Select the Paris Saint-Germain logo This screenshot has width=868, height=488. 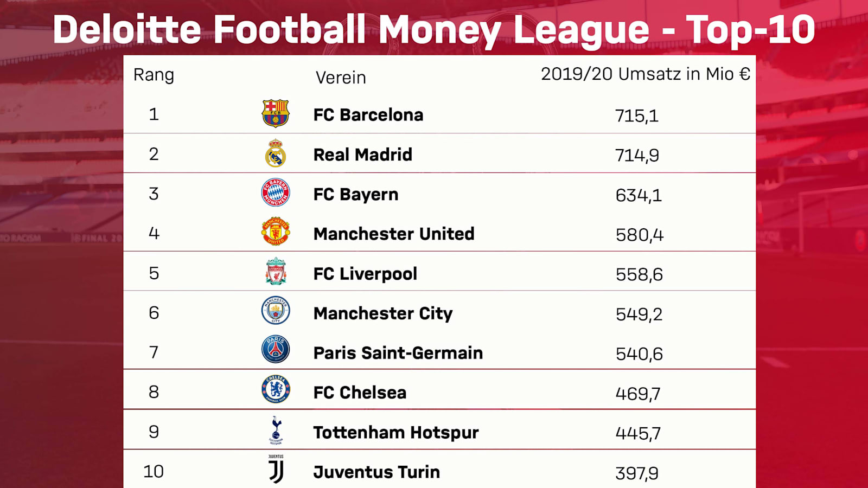click(276, 350)
